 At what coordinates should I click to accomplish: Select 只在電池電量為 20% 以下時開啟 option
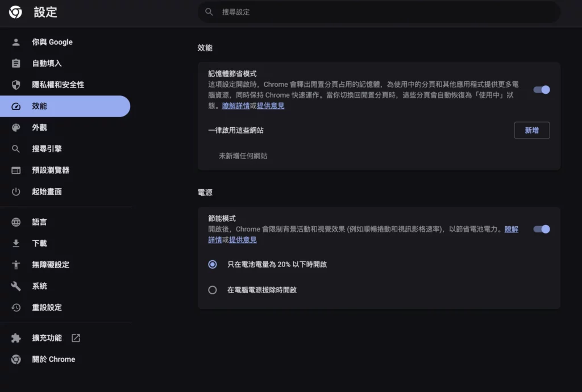click(213, 264)
